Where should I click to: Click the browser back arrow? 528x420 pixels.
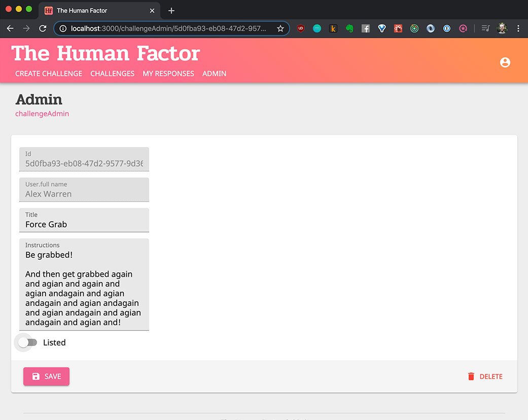pyautogui.click(x=10, y=28)
